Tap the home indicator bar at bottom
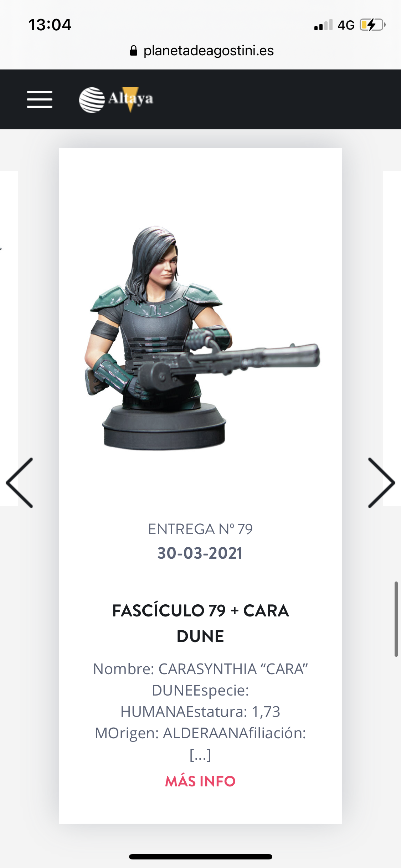Screen dimensions: 401x868 [201, 857]
